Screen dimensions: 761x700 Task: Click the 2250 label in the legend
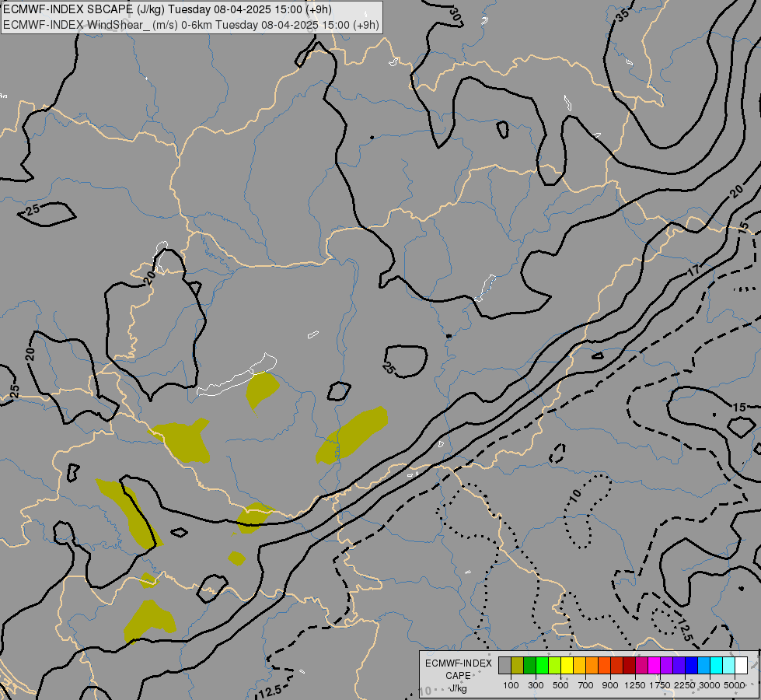pyautogui.click(x=685, y=685)
